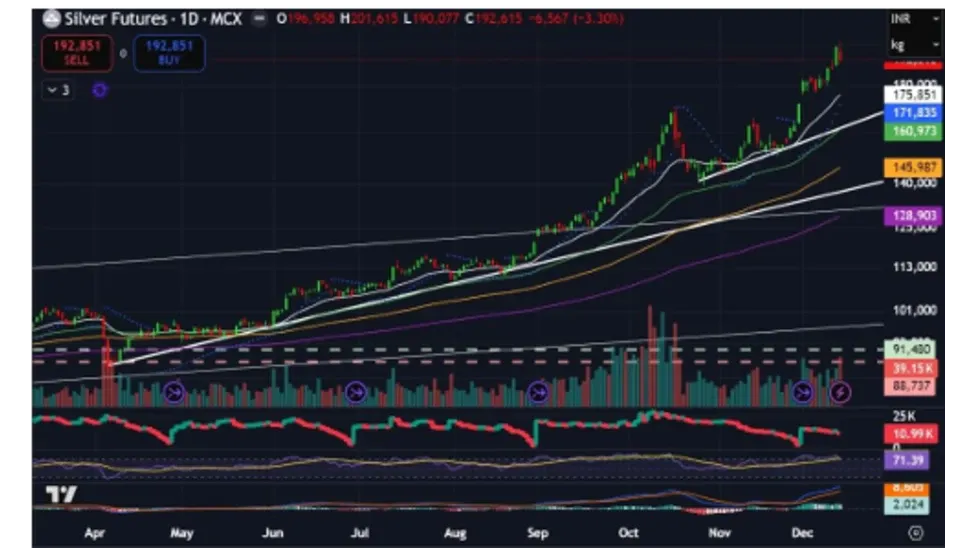The image size is (974, 548).
Task: Click the red current price label on scale
Action: click(x=913, y=64)
